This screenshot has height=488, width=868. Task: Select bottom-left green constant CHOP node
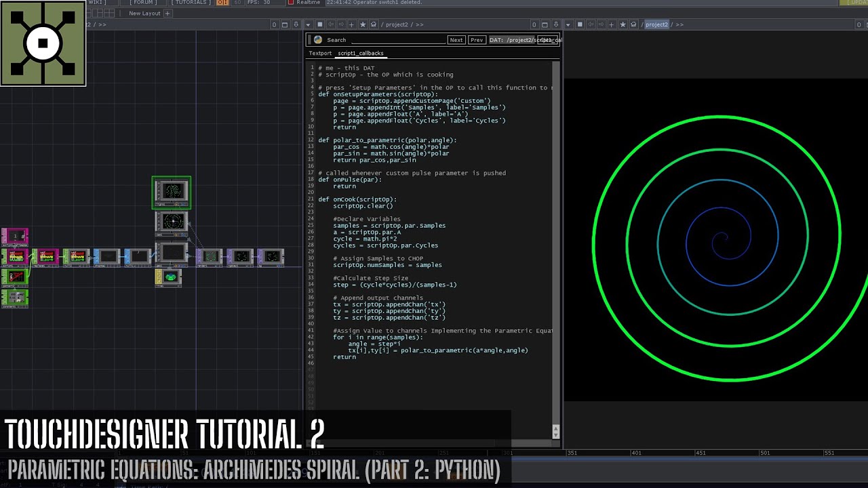15,298
